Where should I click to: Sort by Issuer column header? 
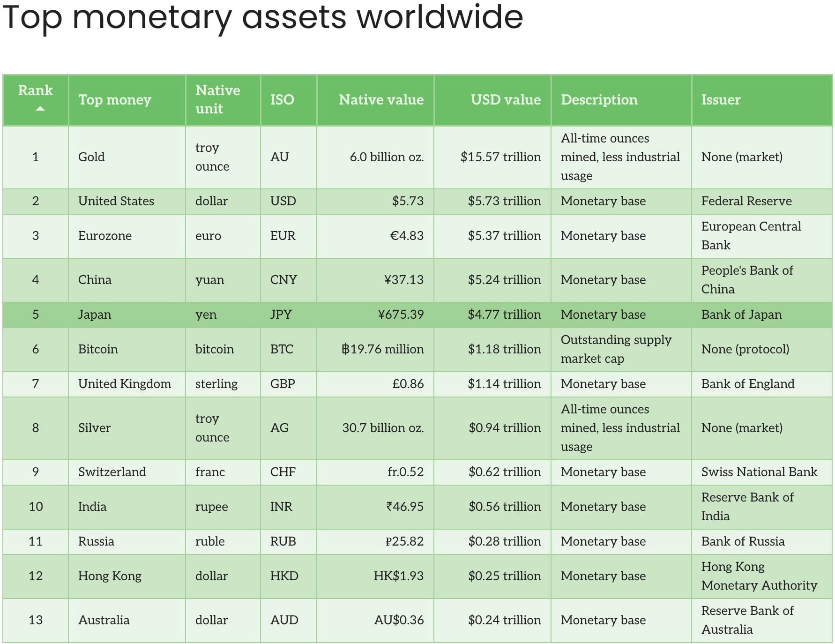[762, 100]
